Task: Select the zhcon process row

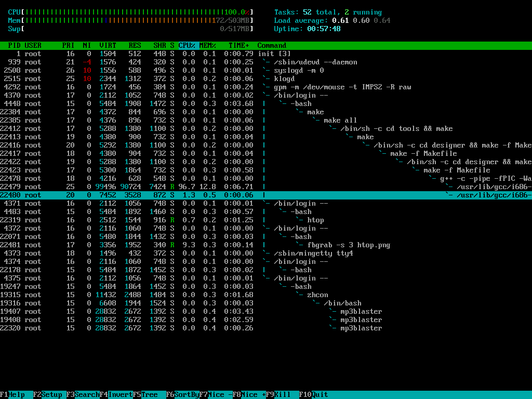Action: coord(266,295)
